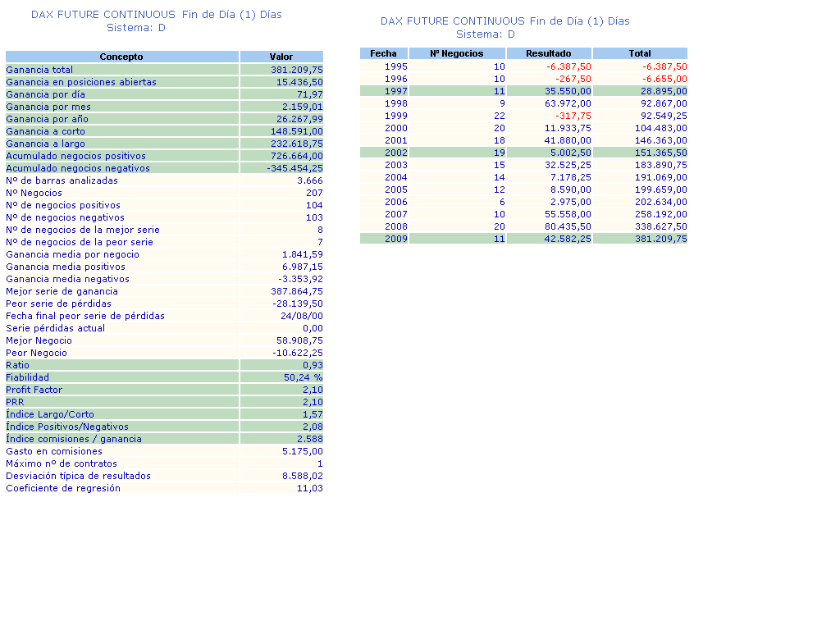Image resolution: width=840 pixels, height=630 pixels.
Task: Select Serie pérdidas actual label
Action: [56, 328]
